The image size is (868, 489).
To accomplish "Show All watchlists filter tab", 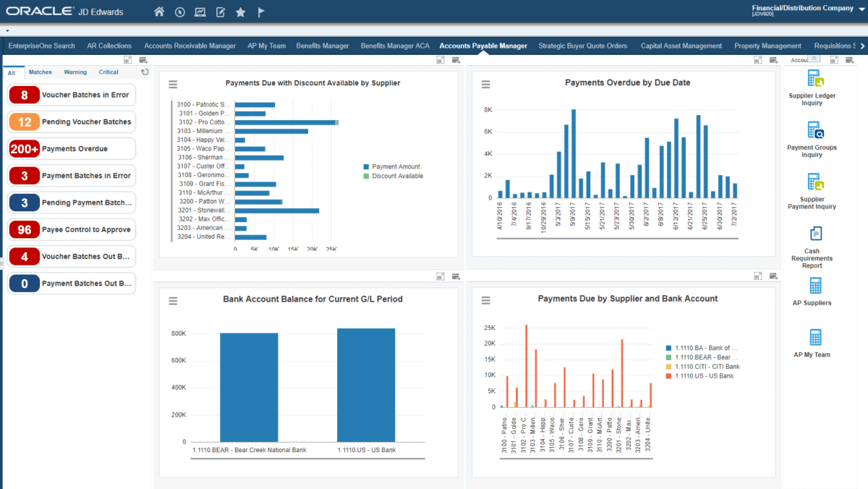I will (x=12, y=72).
